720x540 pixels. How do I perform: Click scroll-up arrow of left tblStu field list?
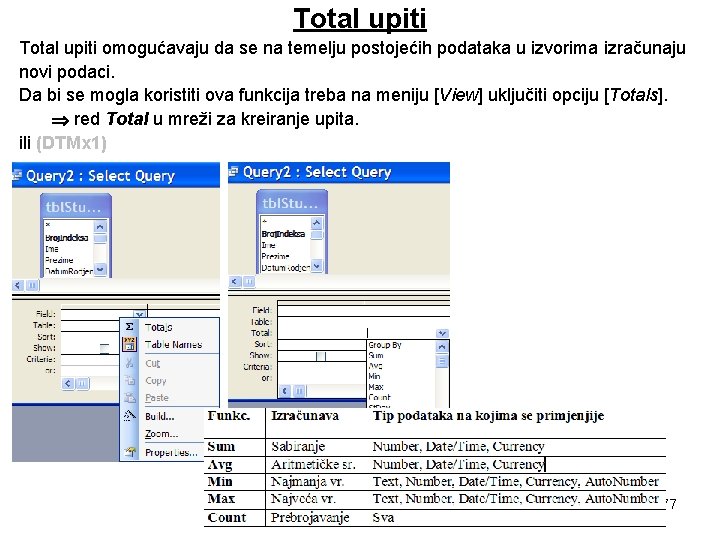100,226
